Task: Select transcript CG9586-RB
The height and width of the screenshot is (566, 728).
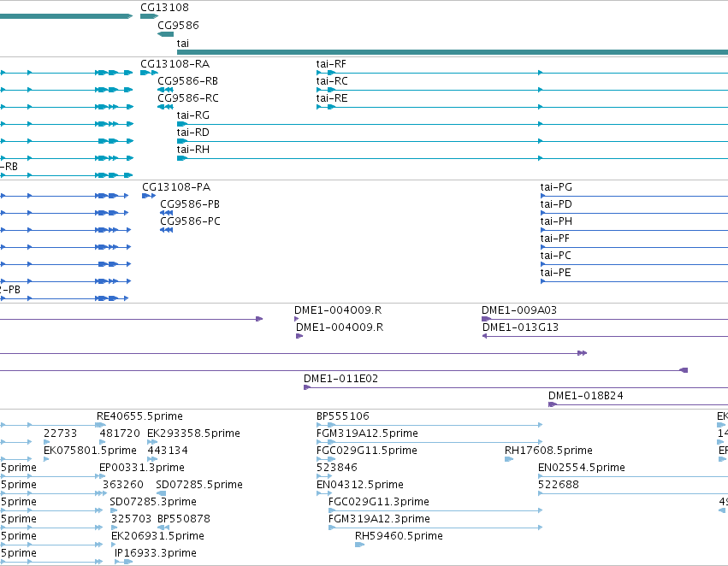Action: [187, 80]
